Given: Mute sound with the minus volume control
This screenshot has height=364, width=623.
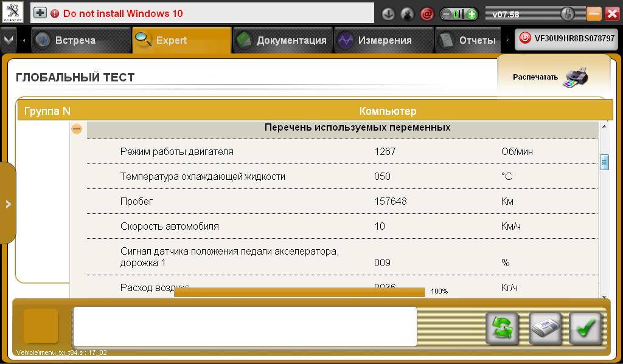Looking at the screenshot, I should [447, 12].
